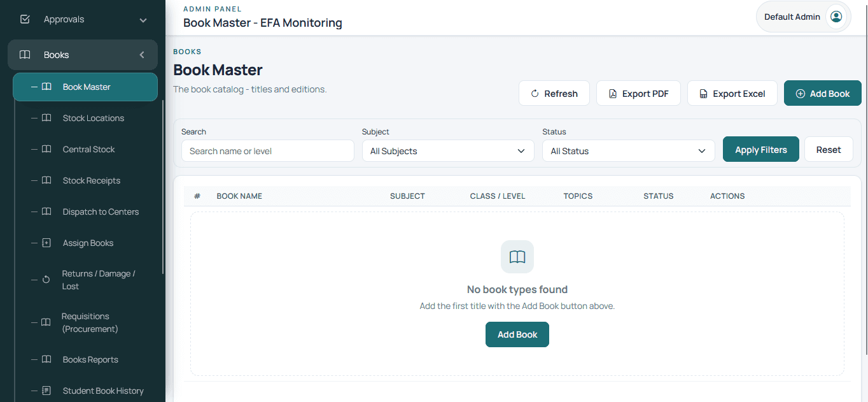Screen dimensions: 868x402
Task: Reset the filters
Action: coord(829,150)
